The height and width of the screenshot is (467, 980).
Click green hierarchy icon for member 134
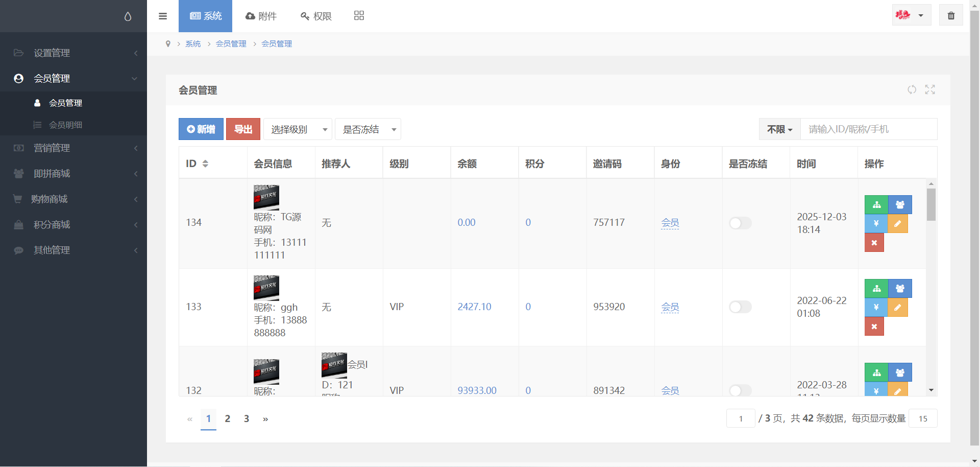tap(876, 205)
